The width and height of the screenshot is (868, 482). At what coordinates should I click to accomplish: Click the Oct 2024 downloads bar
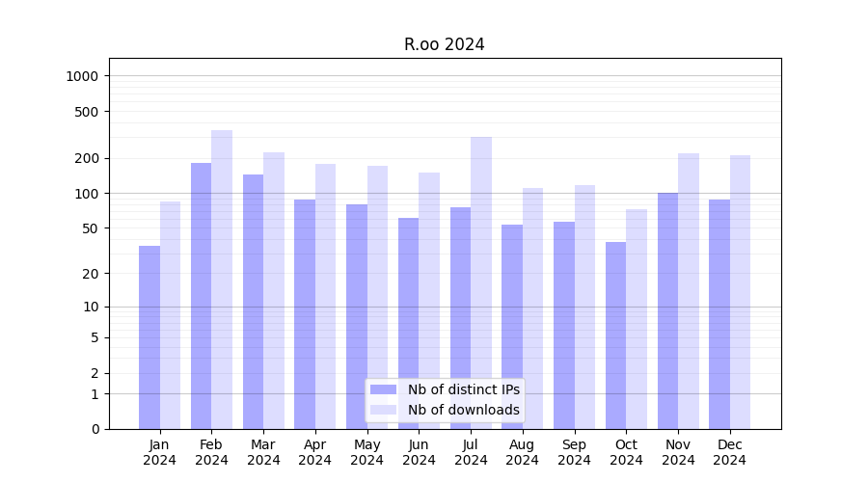pyautogui.click(x=637, y=319)
